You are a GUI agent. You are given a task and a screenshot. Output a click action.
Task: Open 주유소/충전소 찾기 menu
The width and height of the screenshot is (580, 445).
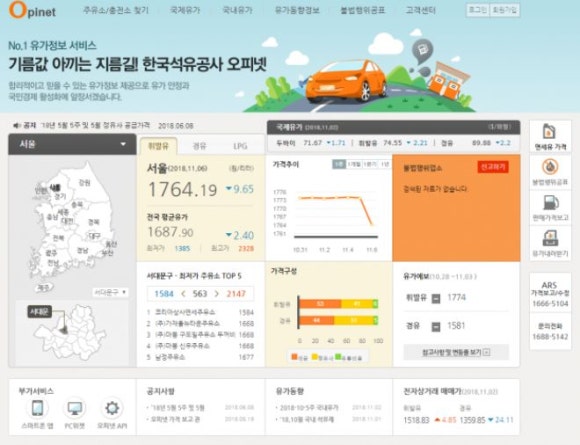pyautogui.click(x=115, y=10)
